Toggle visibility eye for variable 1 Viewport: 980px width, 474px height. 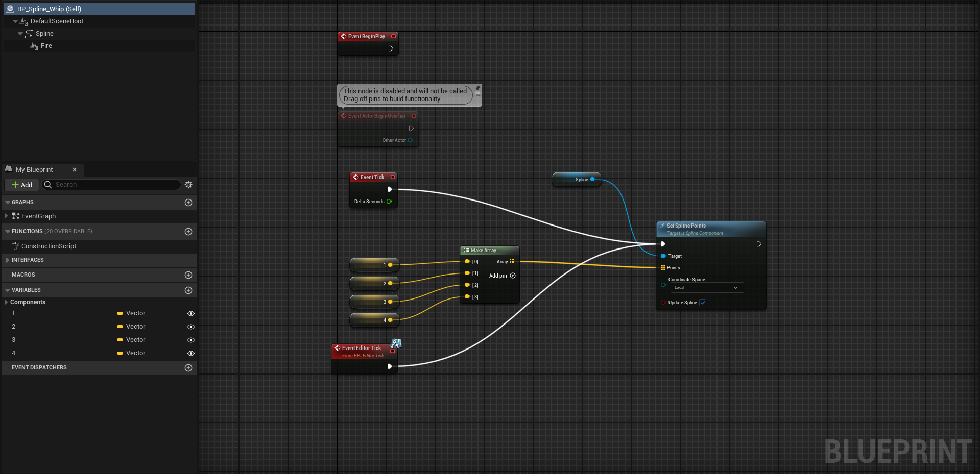[191, 314]
